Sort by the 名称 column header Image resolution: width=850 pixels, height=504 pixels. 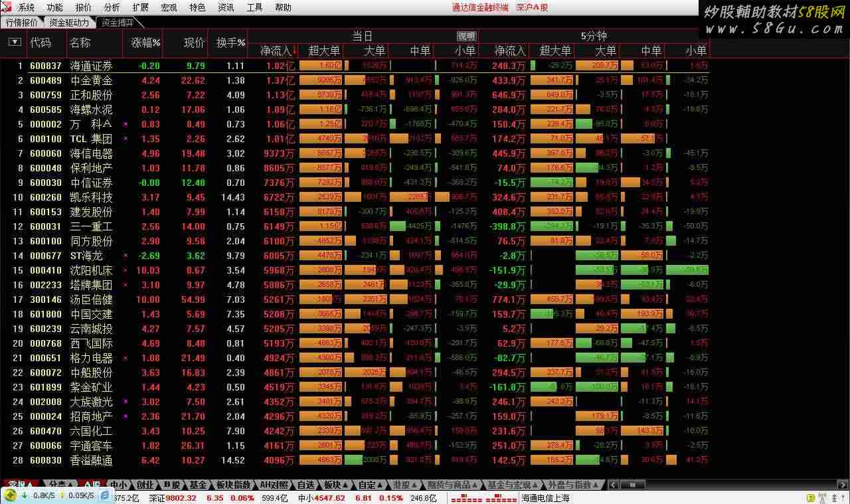(x=80, y=42)
